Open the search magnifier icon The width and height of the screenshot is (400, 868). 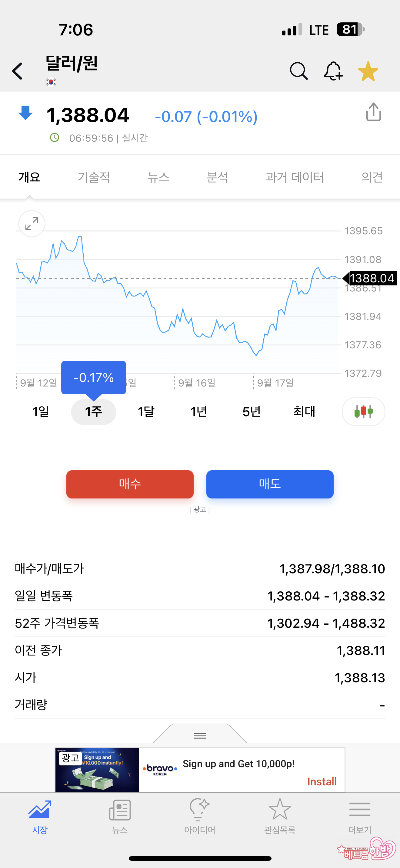click(x=298, y=71)
